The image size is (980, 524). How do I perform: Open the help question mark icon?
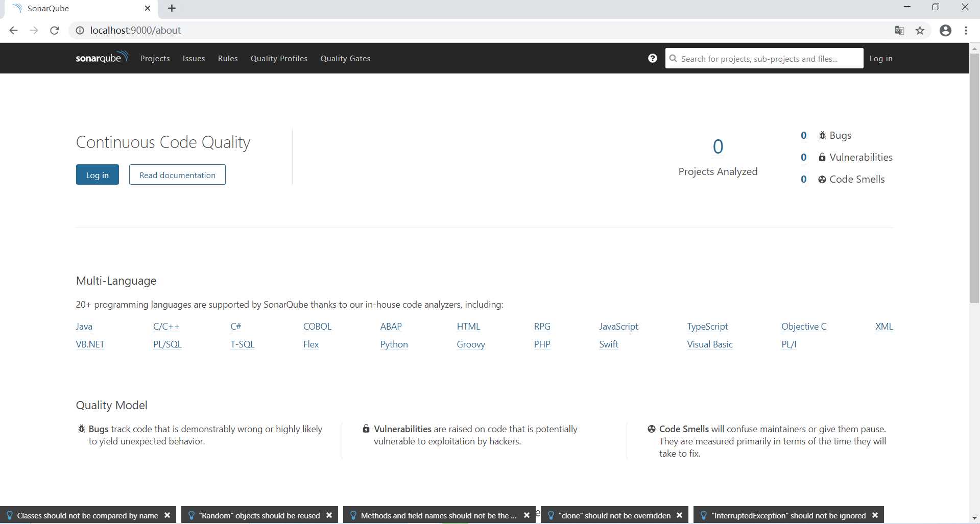pyautogui.click(x=652, y=58)
